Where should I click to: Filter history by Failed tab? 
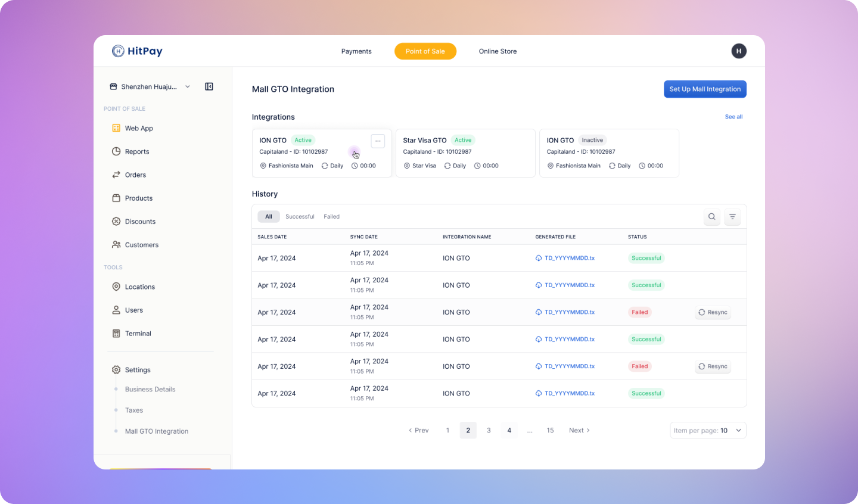coord(331,216)
